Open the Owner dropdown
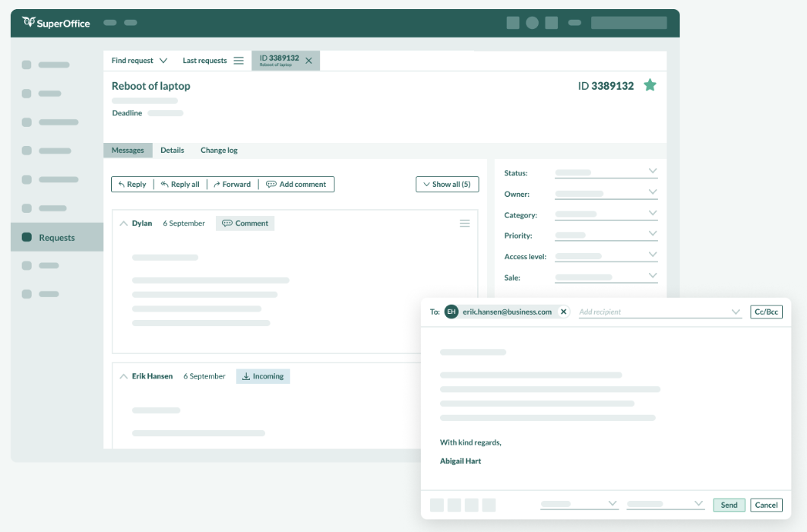This screenshot has height=532, width=807. (x=606, y=194)
